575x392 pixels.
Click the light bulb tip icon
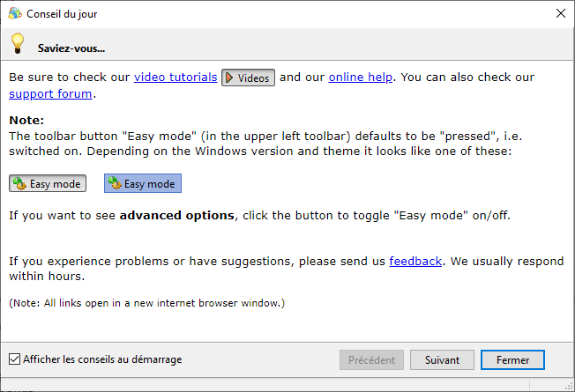point(17,43)
